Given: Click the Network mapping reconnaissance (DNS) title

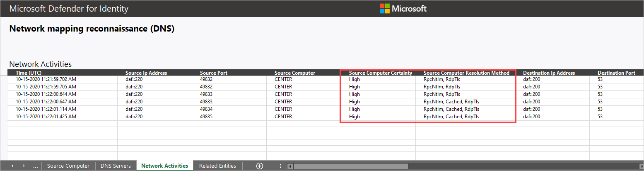Looking at the screenshot, I should [x=92, y=29].
